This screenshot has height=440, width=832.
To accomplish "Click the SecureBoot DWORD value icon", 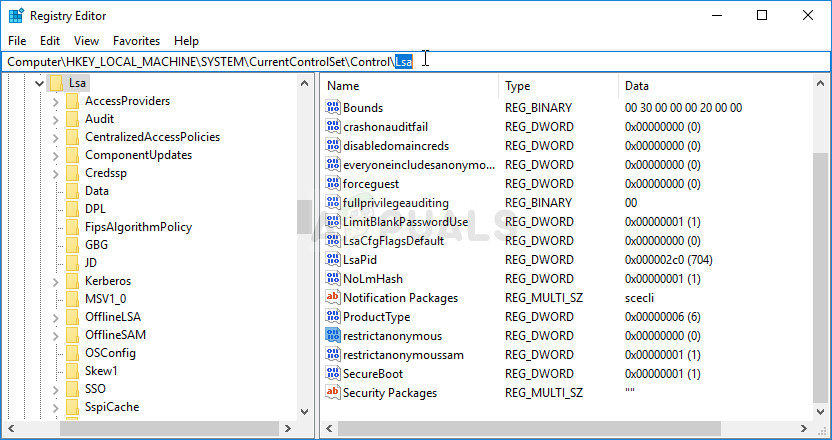I will pyautogui.click(x=333, y=374).
